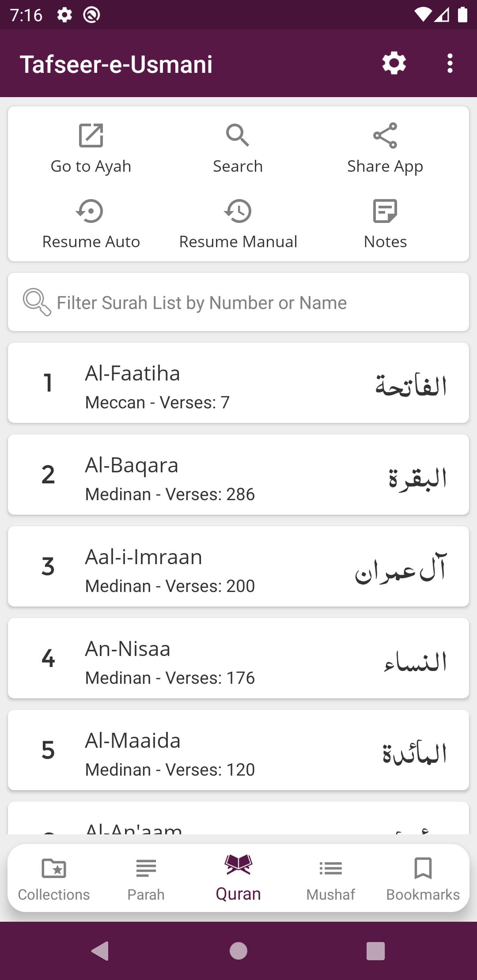Screen dimensions: 477x980
Task: Tap the Search magnifier icon
Action: [238, 136]
